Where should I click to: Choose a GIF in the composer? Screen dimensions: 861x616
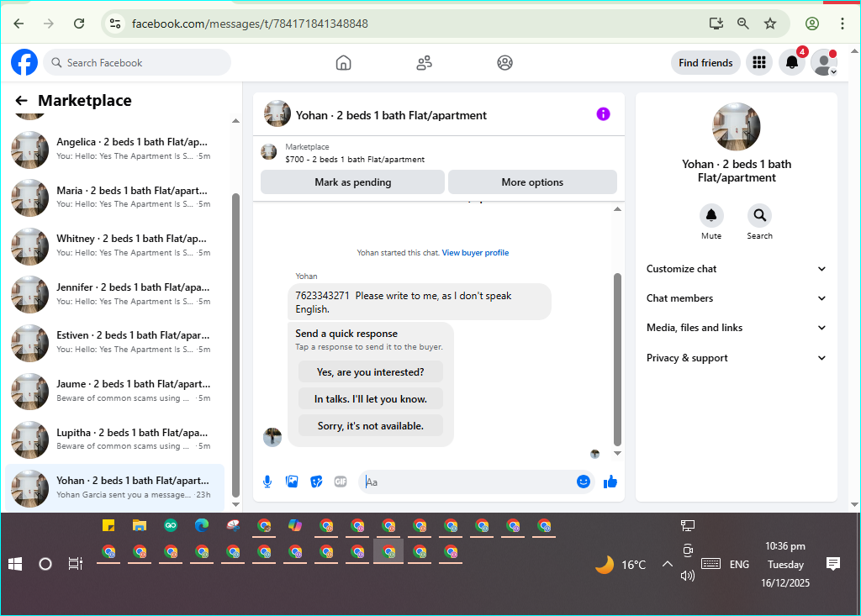[x=341, y=482]
